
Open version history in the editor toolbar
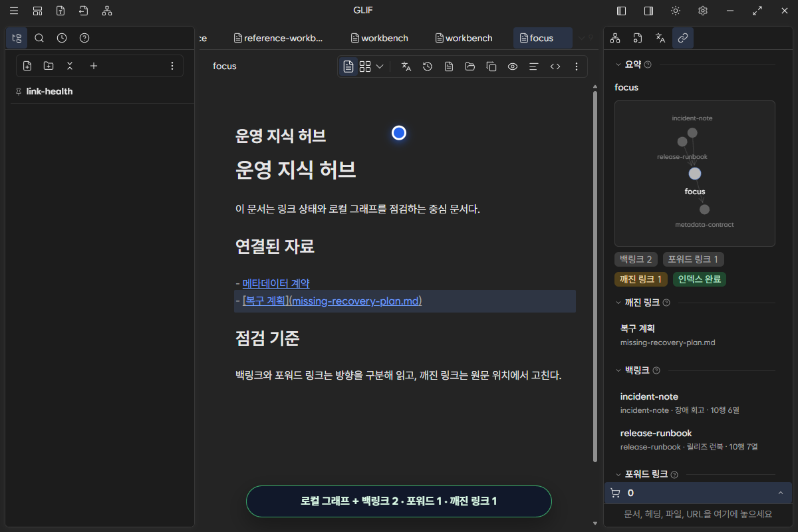(428, 66)
